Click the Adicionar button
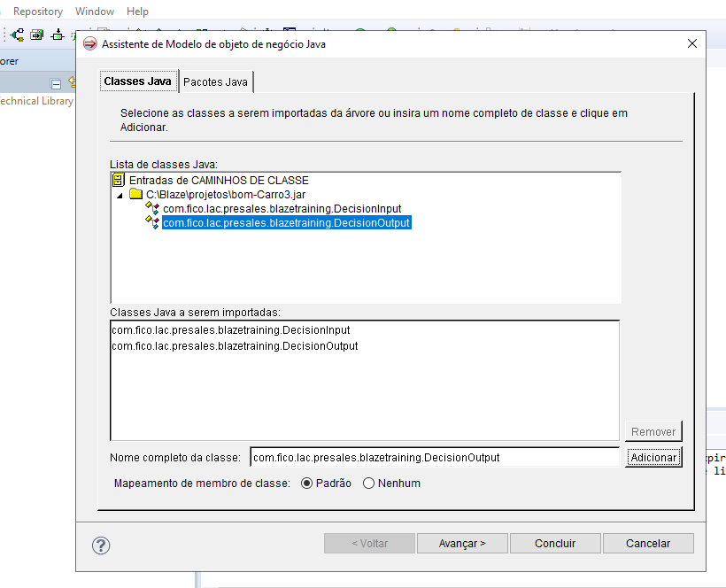The width and height of the screenshot is (726, 588). (653, 458)
